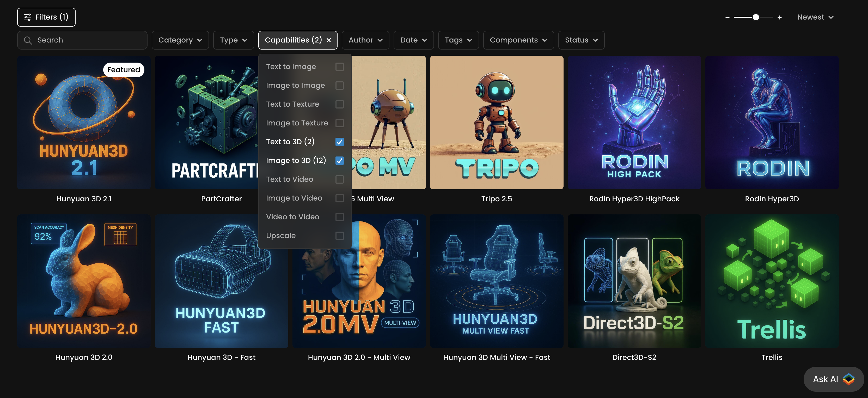Uncheck the Image to 3D checkbox
Image resolution: width=868 pixels, height=398 pixels.
click(x=339, y=161)
